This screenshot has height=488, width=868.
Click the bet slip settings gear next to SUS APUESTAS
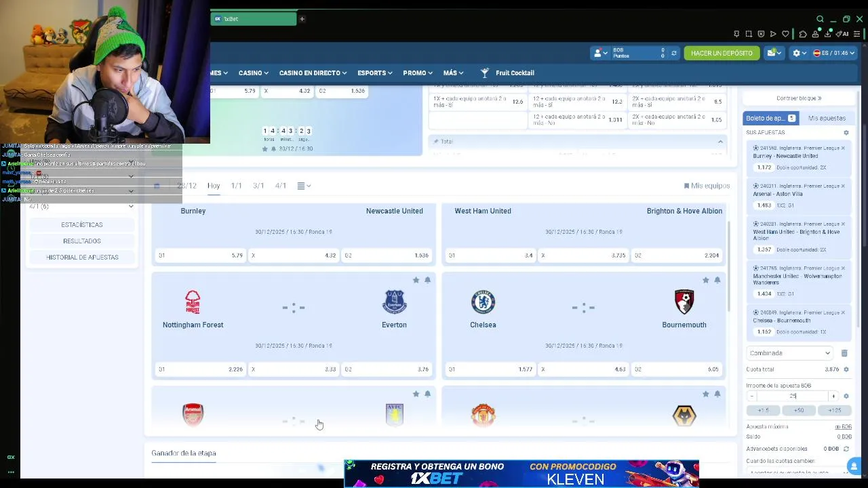(x=846, y=133)
